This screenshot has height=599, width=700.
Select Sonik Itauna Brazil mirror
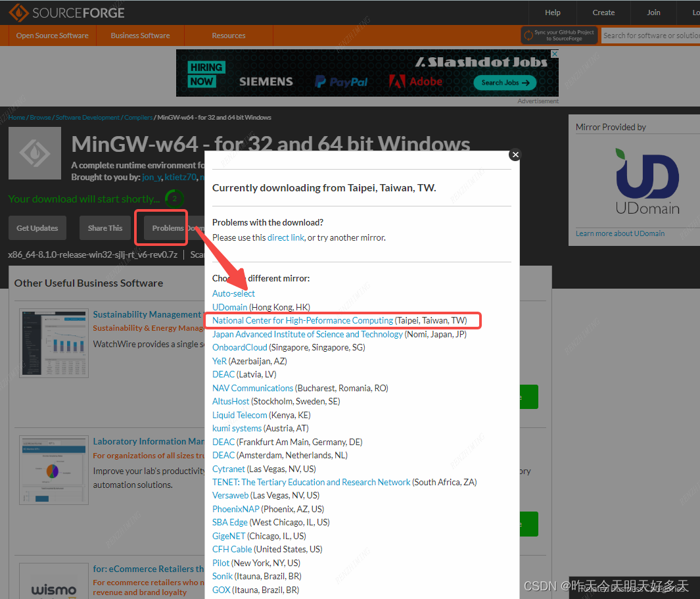222,576
